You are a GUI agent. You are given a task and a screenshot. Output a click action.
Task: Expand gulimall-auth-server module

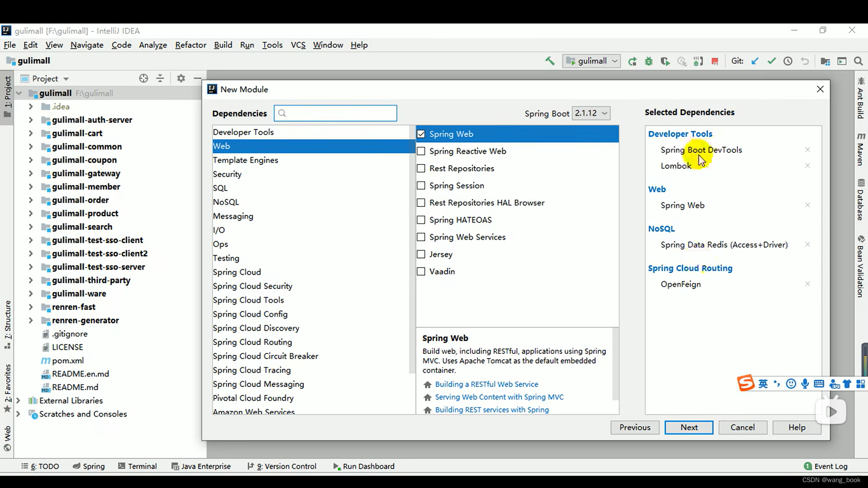[31, 120]
